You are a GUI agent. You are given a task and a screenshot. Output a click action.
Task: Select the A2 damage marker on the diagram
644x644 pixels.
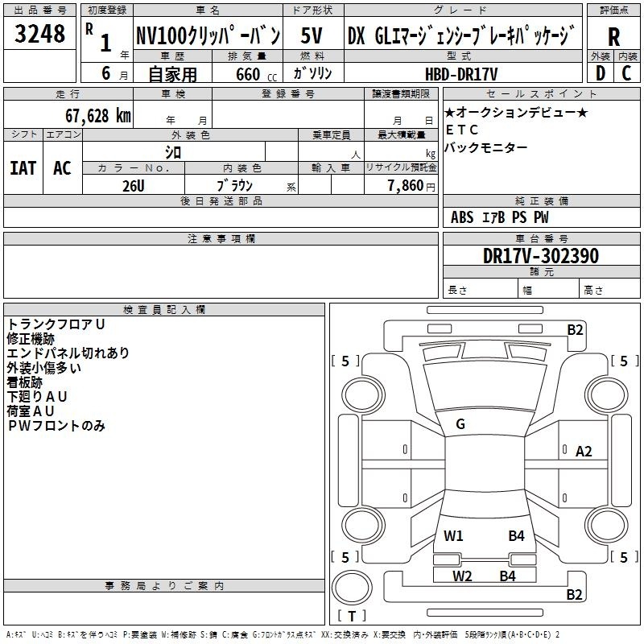tap(584, 452)
